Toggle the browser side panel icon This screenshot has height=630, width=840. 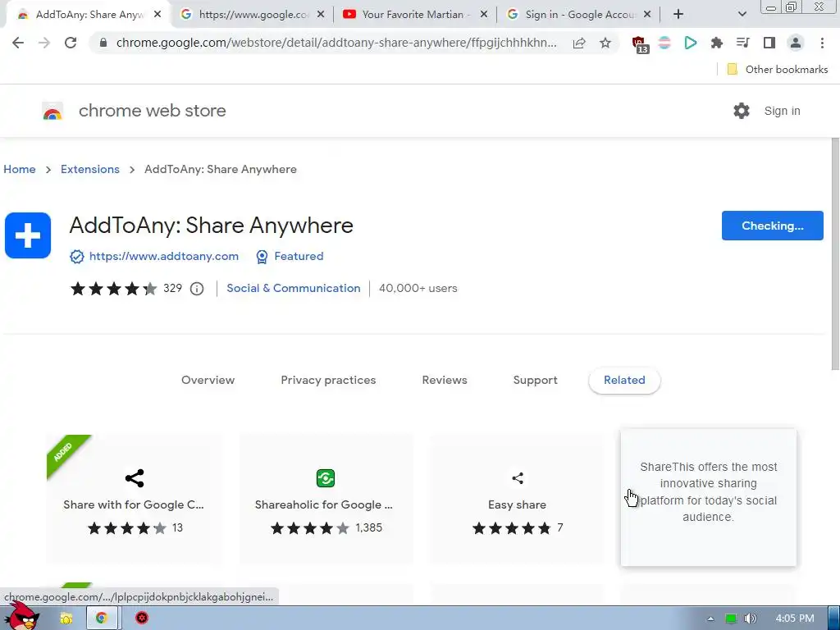(x=769, y=43)
